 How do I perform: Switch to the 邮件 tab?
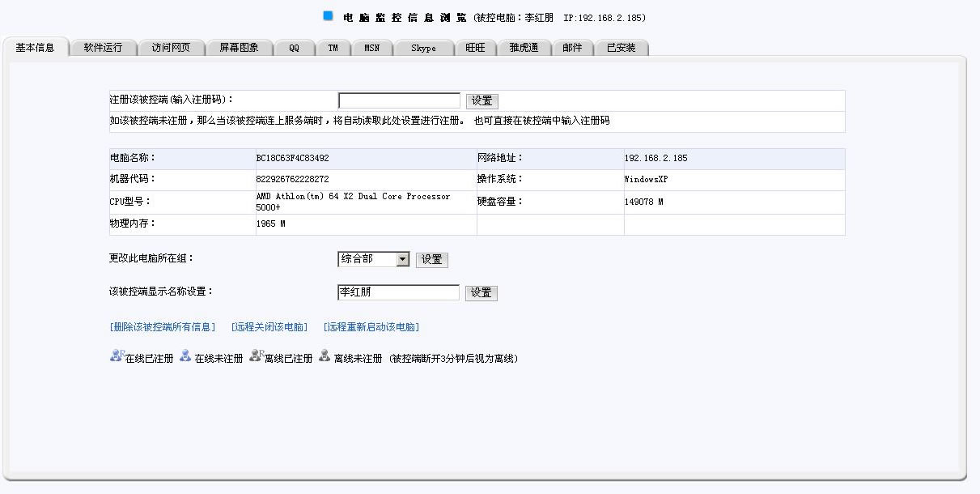[x=572, y=48]
